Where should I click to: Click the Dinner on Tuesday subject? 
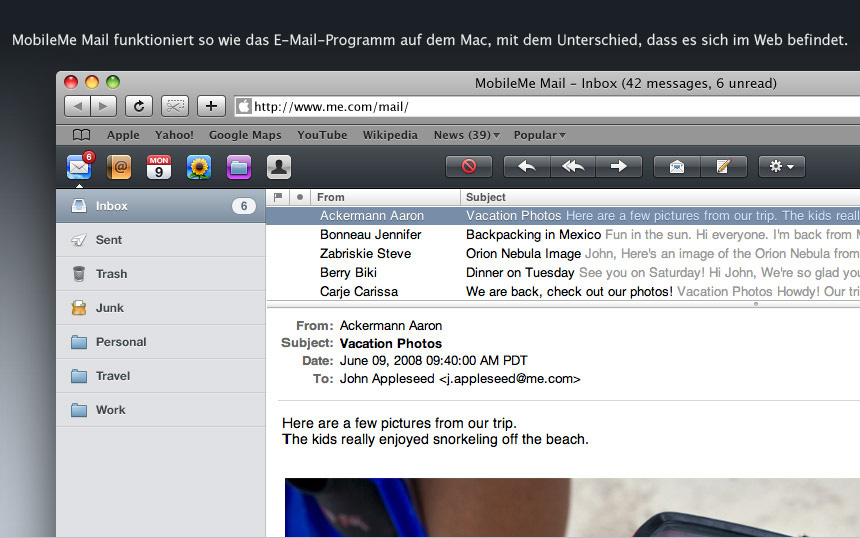pyautogui.click(x=520, y=273)
